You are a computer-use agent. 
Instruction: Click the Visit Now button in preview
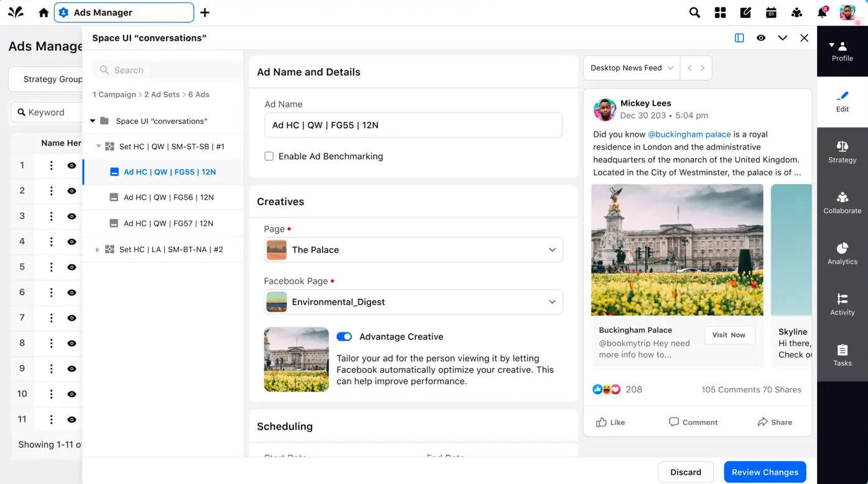[x=729, y=335]
